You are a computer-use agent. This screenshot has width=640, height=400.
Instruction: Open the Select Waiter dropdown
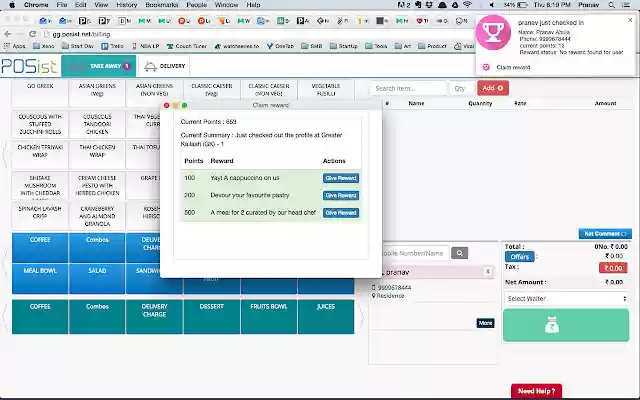(567, 298)
